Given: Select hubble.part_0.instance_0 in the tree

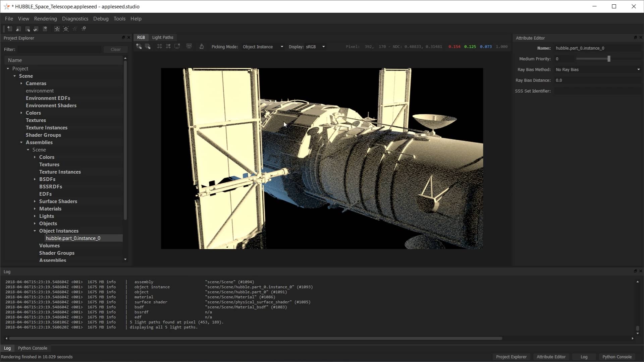Looking at the screenshot, I should click(x=73, y=238).
